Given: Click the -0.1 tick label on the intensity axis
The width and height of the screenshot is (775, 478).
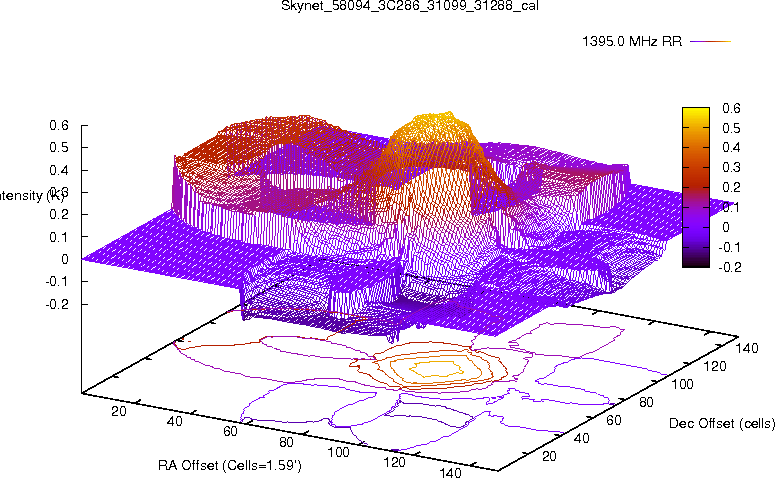Looking at the screenshot, I should click(x=57, y=281).
